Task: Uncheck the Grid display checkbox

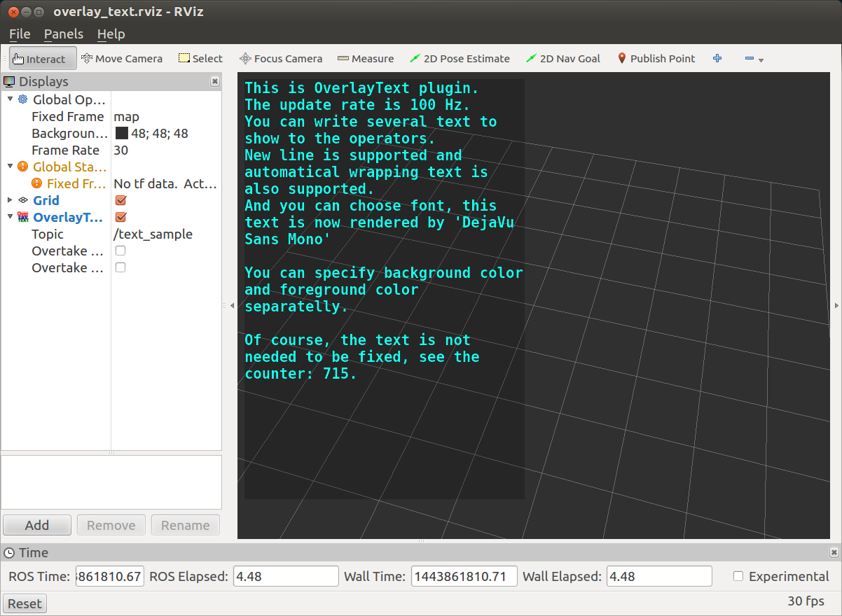Action: click(x=120, y=200)
